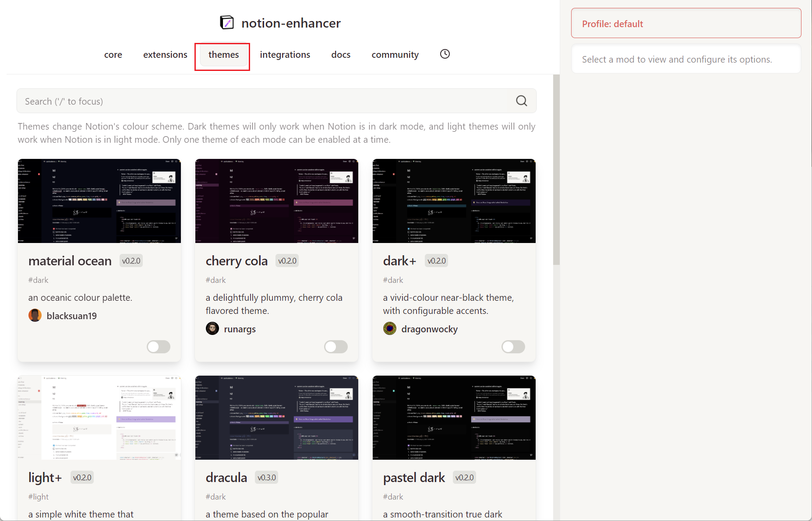Image resolution: width=812 pixels, height=521 pixels.
Task: Click the #dark tag under material ocean
Action: coord(39,280)
